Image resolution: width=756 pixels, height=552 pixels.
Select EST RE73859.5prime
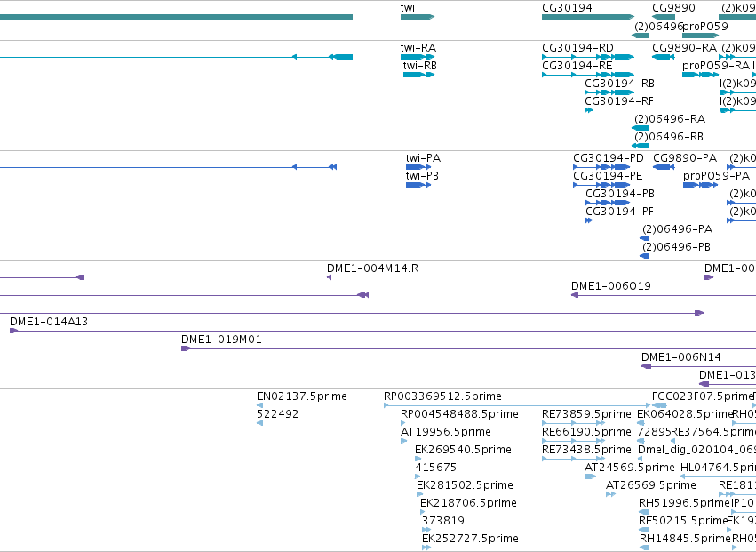coord(586,414)
